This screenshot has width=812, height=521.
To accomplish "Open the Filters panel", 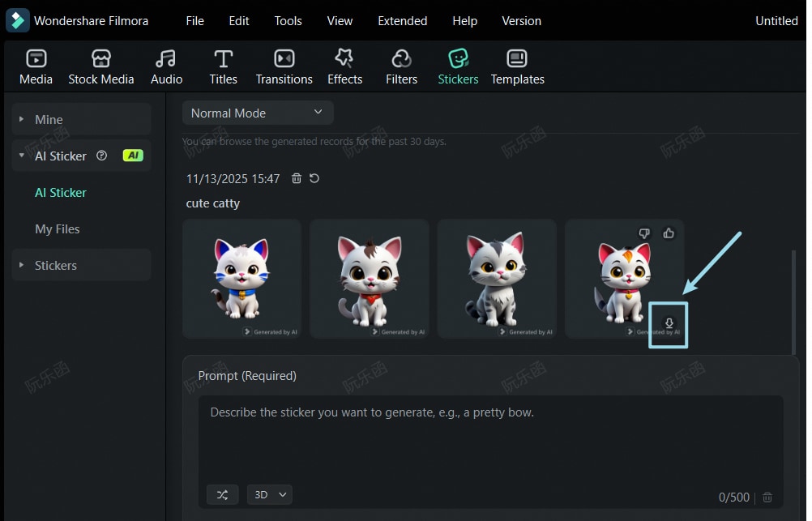I will click(x=401, y=67).
